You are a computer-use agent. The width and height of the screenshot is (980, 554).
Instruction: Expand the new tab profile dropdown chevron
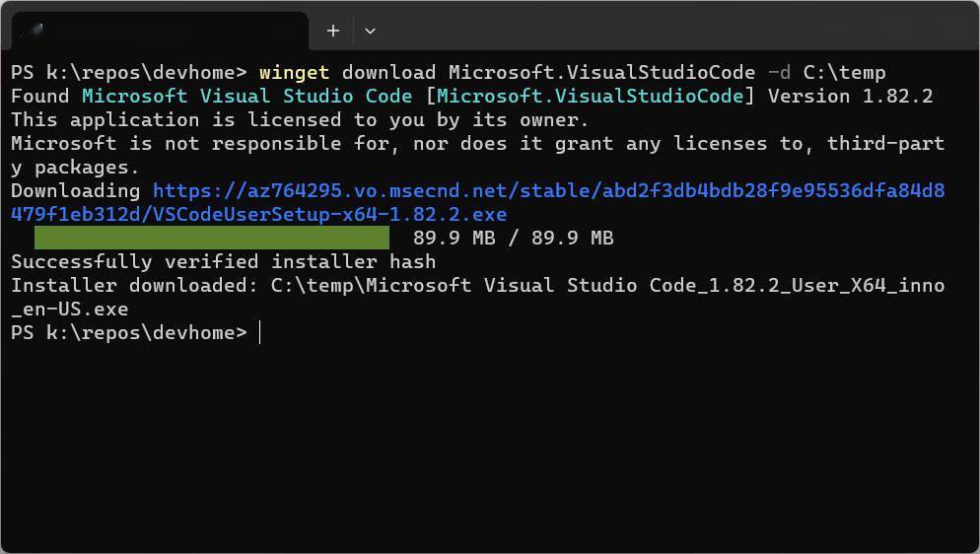(x=370, y=31)
